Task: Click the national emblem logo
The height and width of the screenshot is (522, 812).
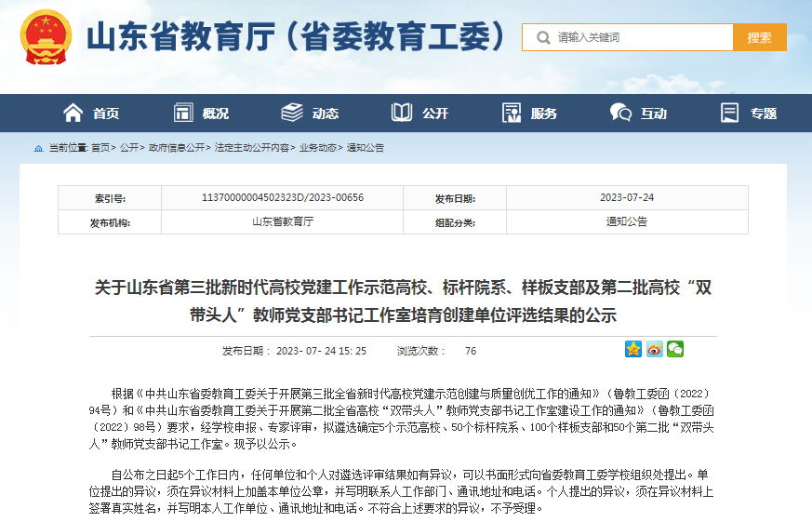Action: (46, 37)
